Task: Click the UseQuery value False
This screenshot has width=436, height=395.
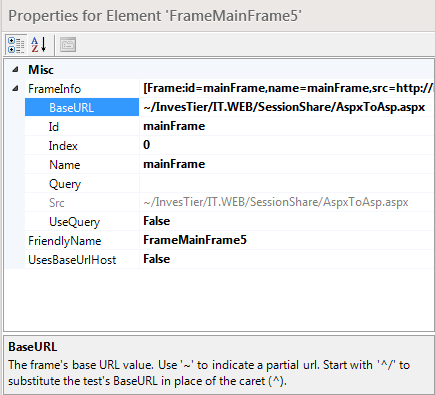Action: [157, 221]
